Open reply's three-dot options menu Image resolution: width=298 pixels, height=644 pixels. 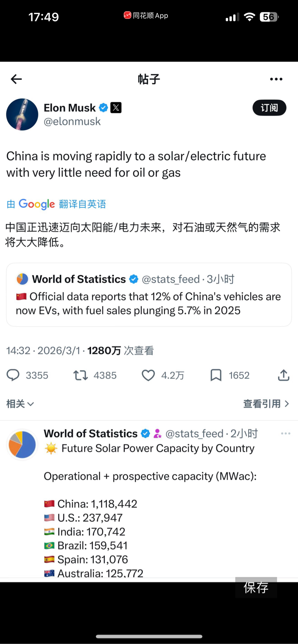[x=286, y=434]
